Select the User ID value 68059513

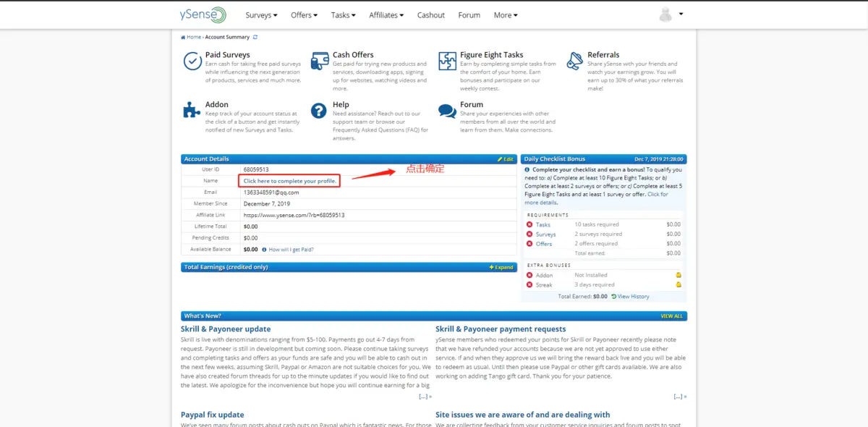coord(256,169)
